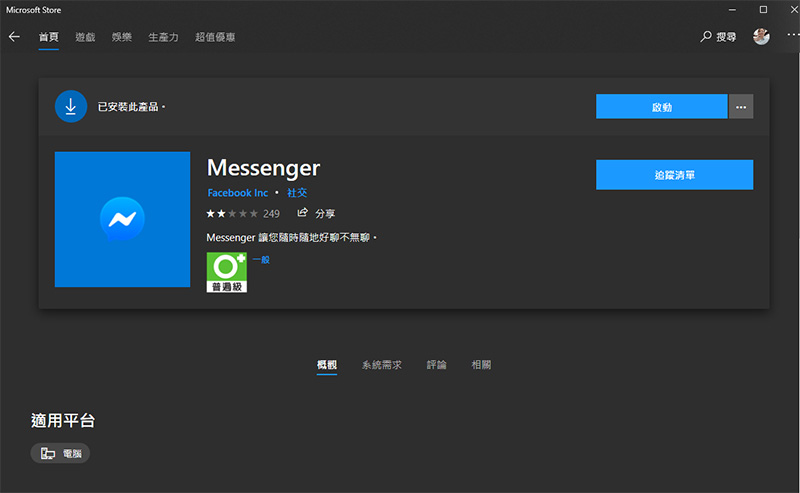Screen dimensions: 800x493
Task: Open the 社交 category link
Action: (297, 193)
